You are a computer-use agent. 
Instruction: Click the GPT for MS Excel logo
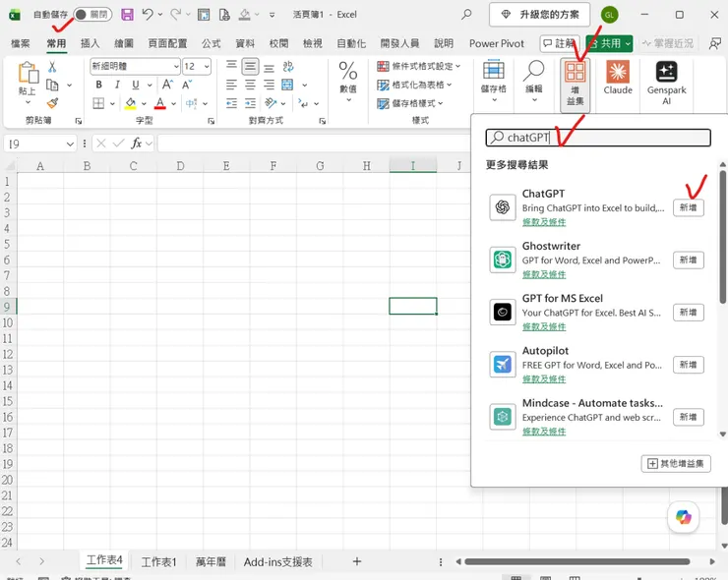tap(503, 312)
